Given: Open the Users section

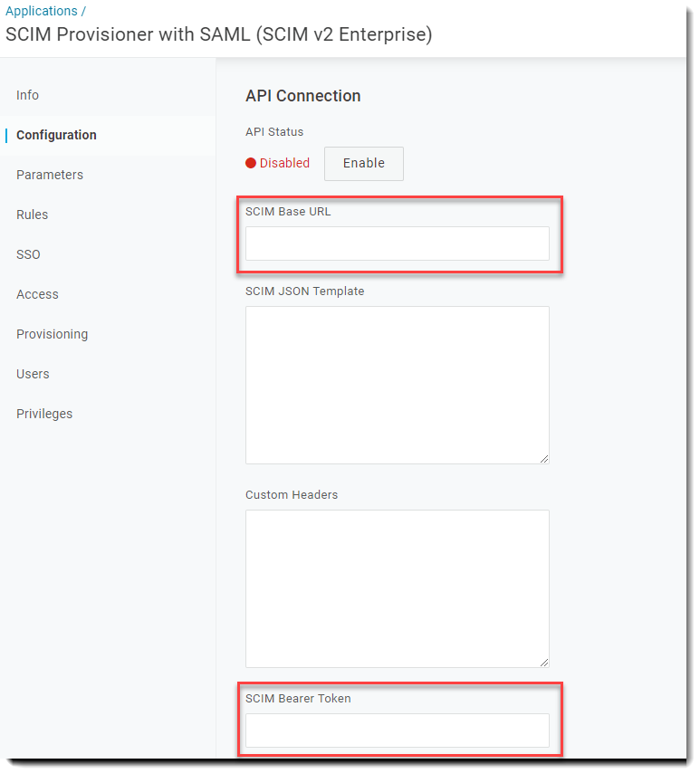Looking at the screenshot, I should pyautogui.click(x=33, y=374).
